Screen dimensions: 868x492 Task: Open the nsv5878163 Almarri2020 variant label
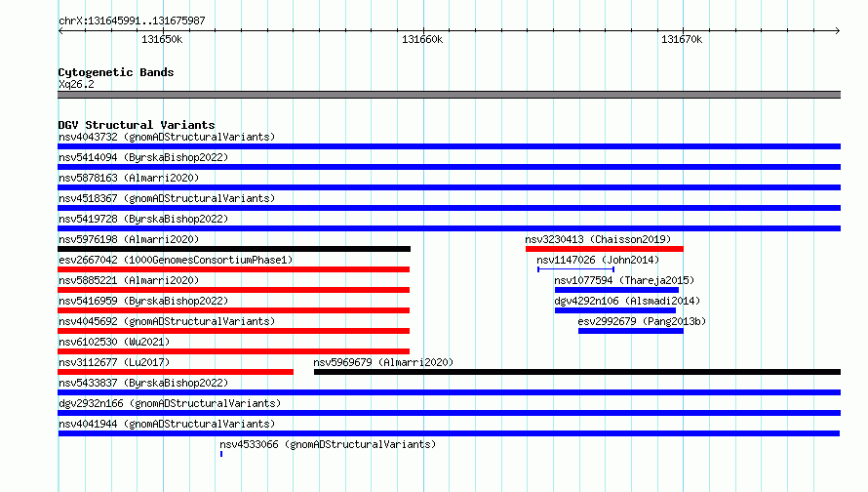coord(129,178)
